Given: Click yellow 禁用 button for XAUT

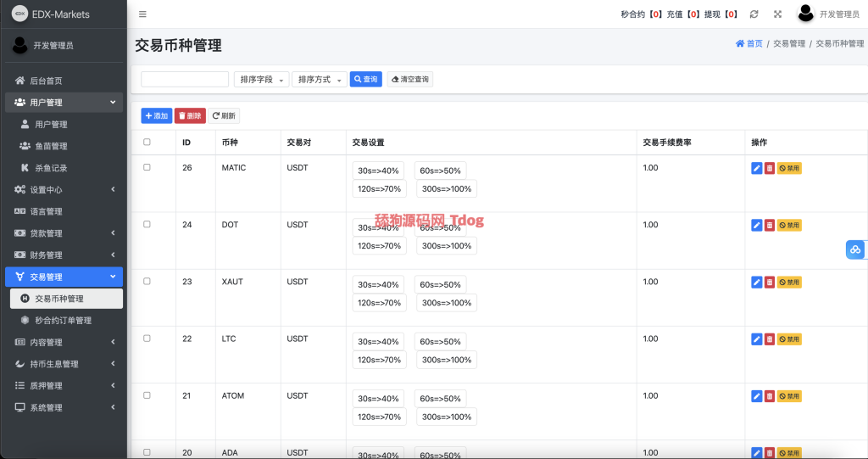Looking at the screenshot, I should coord(789,283).
